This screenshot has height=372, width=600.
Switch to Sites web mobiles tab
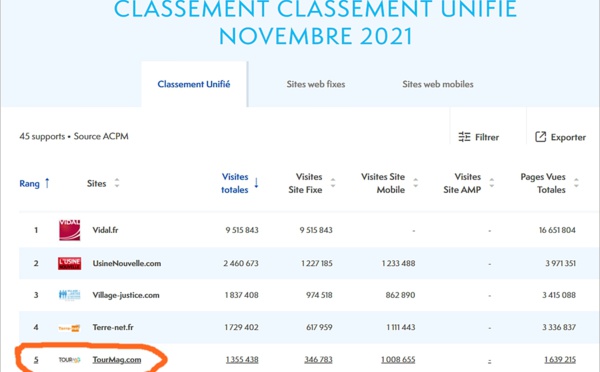438,84
